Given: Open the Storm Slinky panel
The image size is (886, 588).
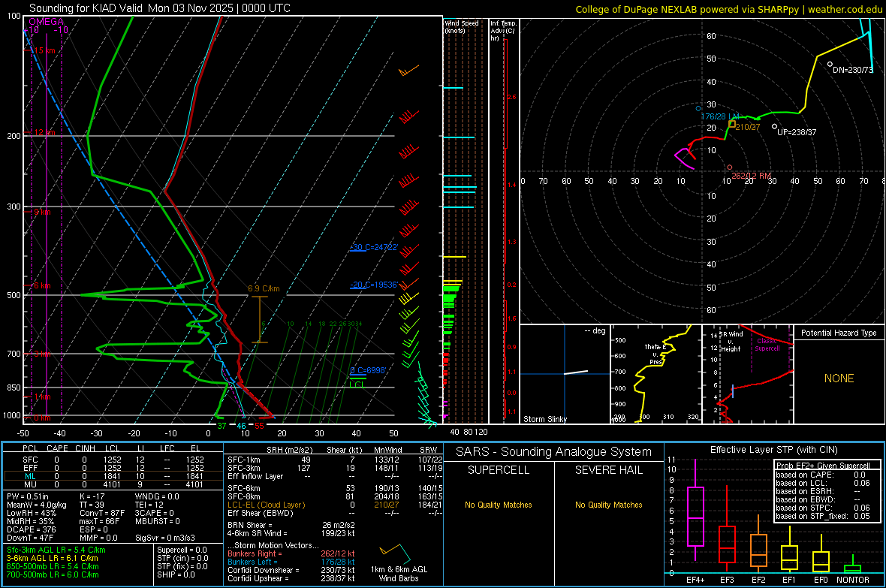Looking at the screenshot, I should pyautogui.click(x=565, y=374).
